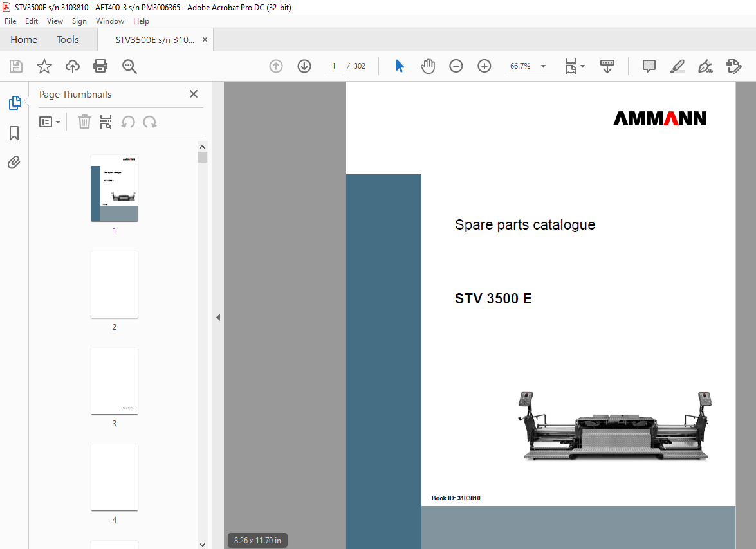
Task: Delete selected page with trash icon
Action: point(84,122)
